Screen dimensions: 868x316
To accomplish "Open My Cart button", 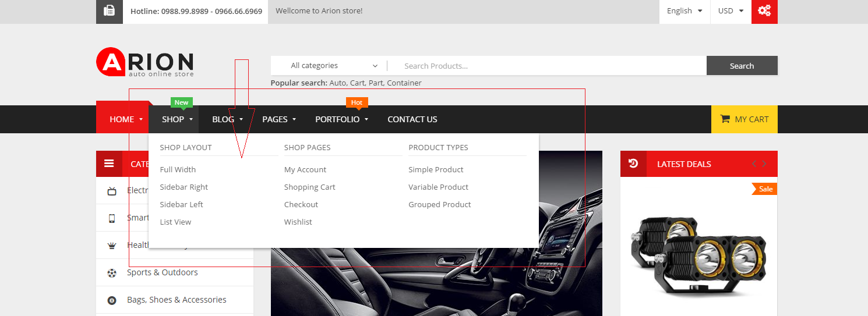I will tap(744, 119).
